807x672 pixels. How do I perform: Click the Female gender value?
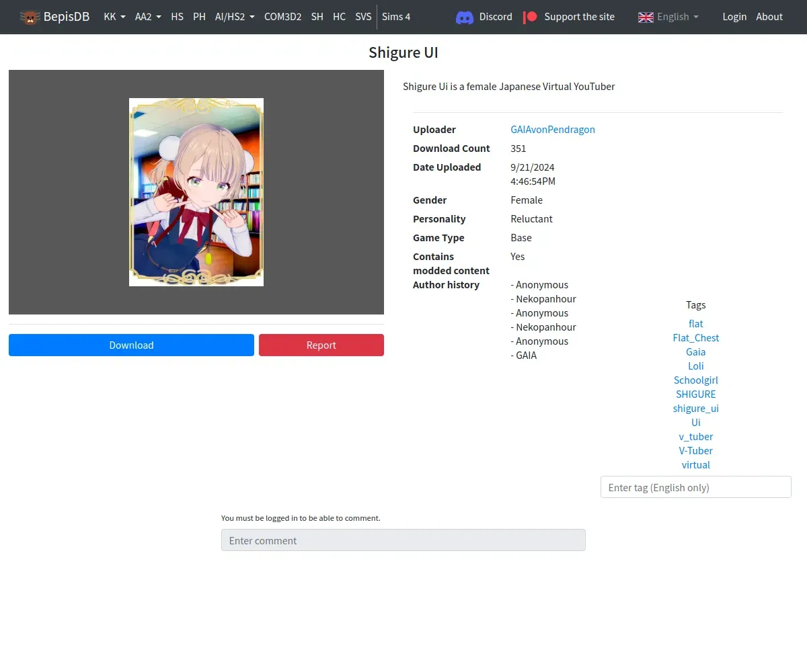pyautogui.click(x=527, y=200)
